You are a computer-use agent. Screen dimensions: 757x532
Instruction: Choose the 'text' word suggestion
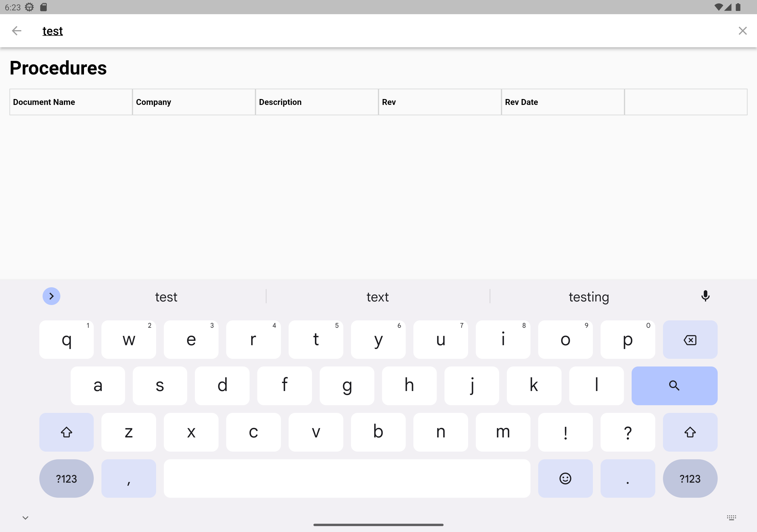point(378,297)
